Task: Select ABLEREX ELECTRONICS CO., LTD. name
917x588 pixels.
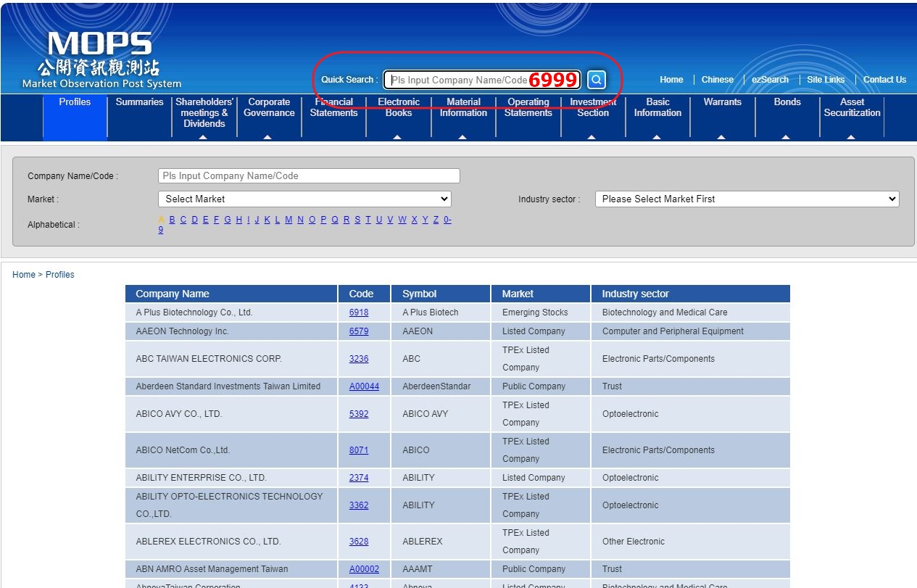Action: 208,542
